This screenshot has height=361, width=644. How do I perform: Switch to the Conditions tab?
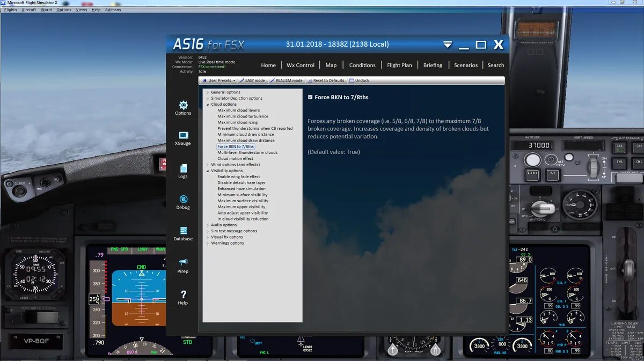362,65
